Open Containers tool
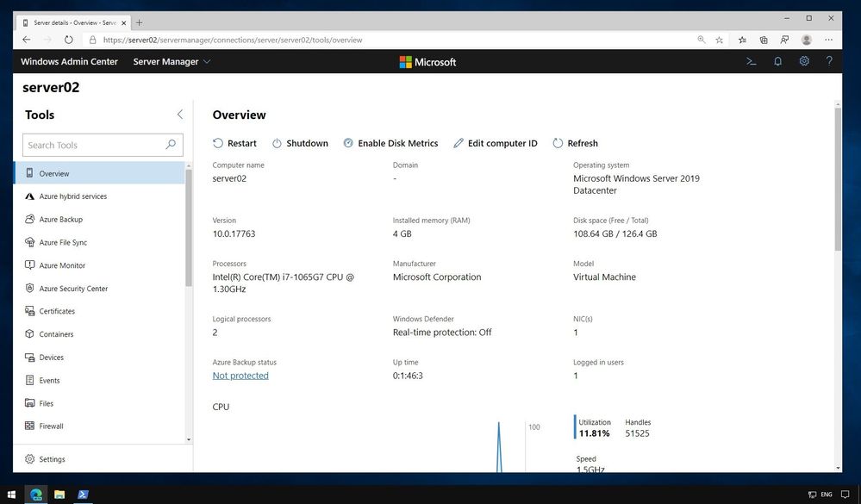Viewport: 861px width, 504px height. click(x=99, y=334)
